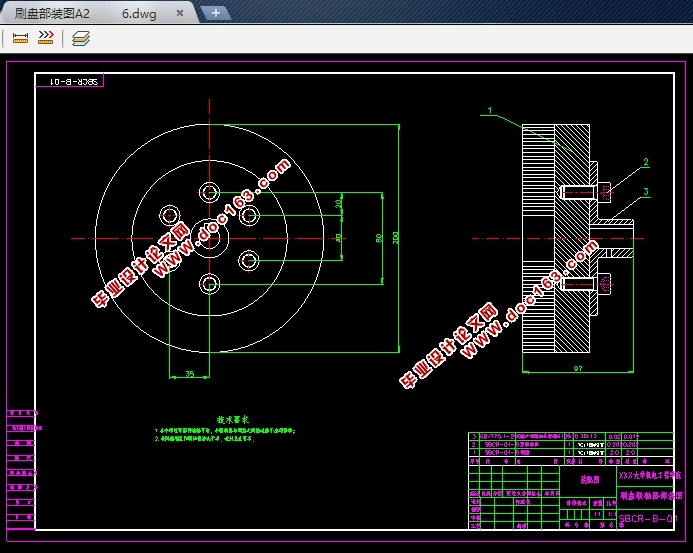The image size is (693, 553).
Task: Select the linear distance measure tool
Action: pos(20,38)
